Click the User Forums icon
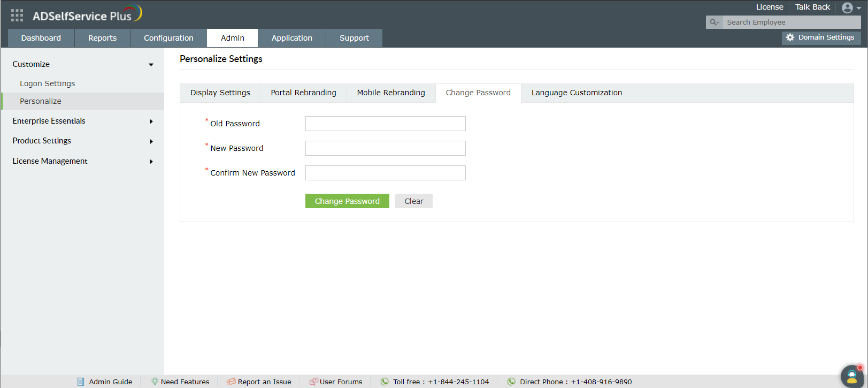This screenshot has height=388, width=868. pos(313,382)
